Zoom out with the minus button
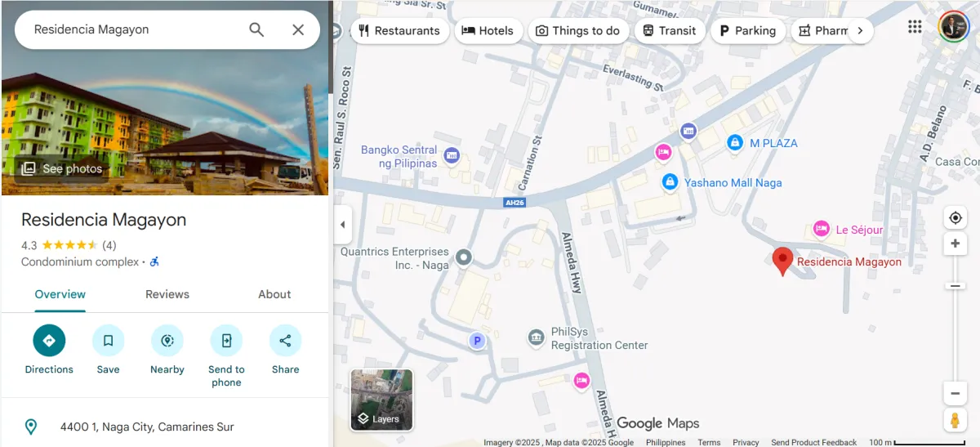The image size is (980, 447). (x=955, y=393)
